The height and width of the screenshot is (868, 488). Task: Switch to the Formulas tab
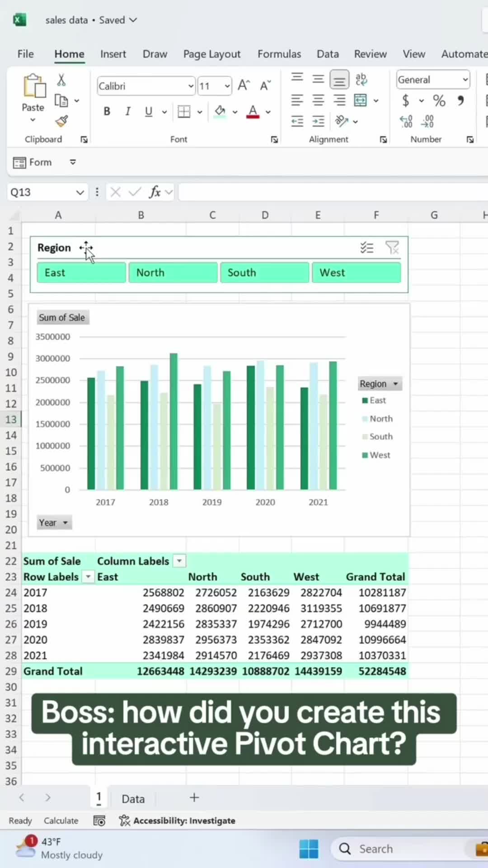[279, 54]
